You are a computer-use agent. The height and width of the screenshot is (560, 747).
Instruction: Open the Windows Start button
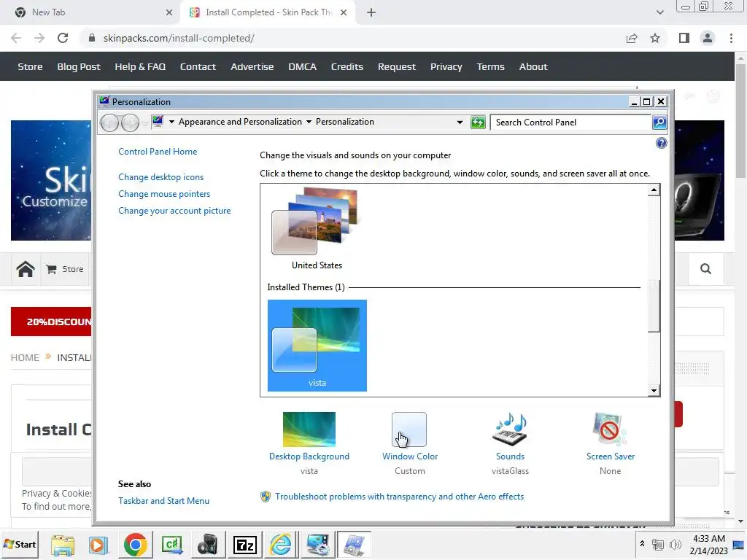point(20,544)
